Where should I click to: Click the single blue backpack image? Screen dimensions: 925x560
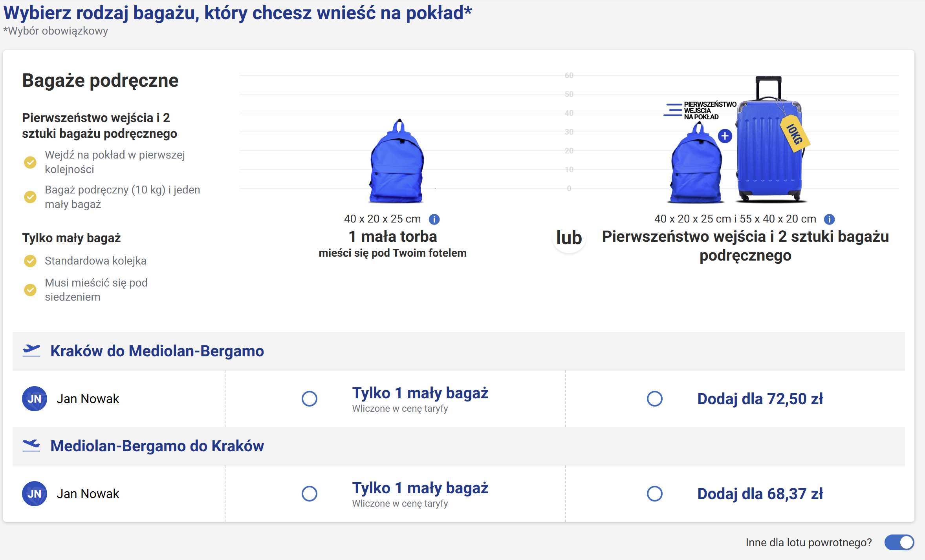[397, 161]
